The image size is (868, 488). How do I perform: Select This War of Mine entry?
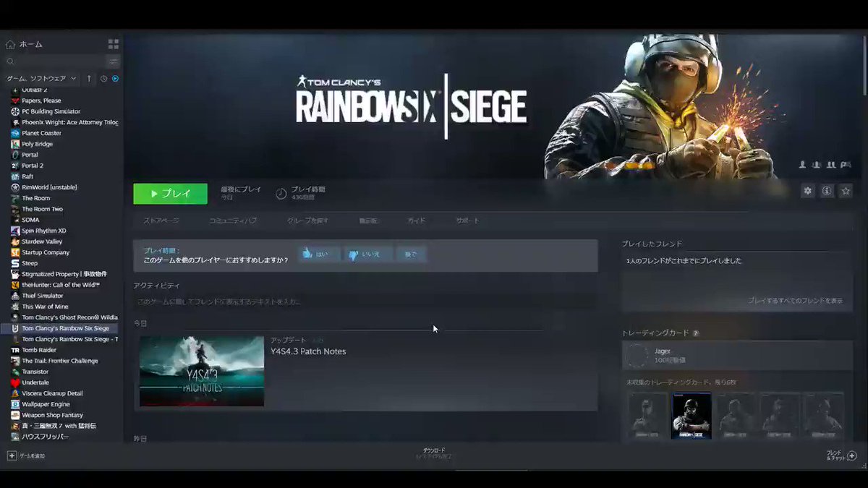45,307
